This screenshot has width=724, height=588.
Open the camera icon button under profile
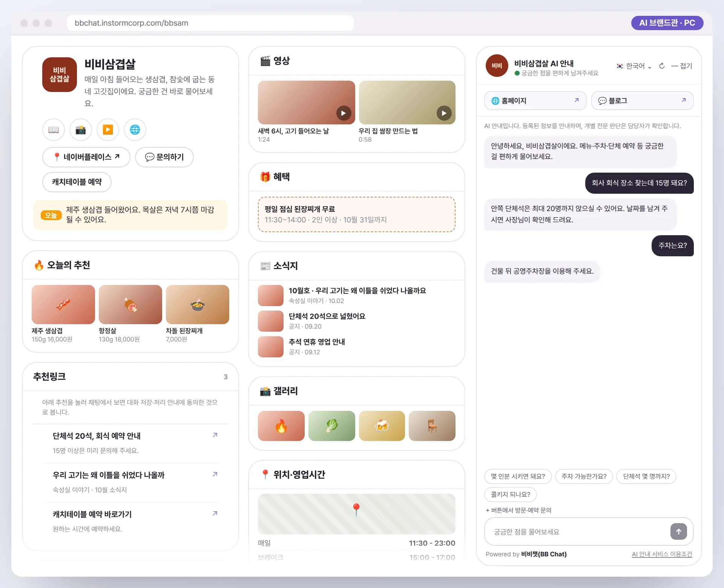(x=81, y=130)
